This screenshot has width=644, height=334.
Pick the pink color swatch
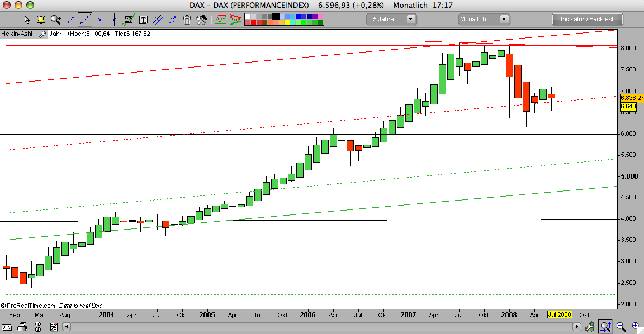(320, 16)
